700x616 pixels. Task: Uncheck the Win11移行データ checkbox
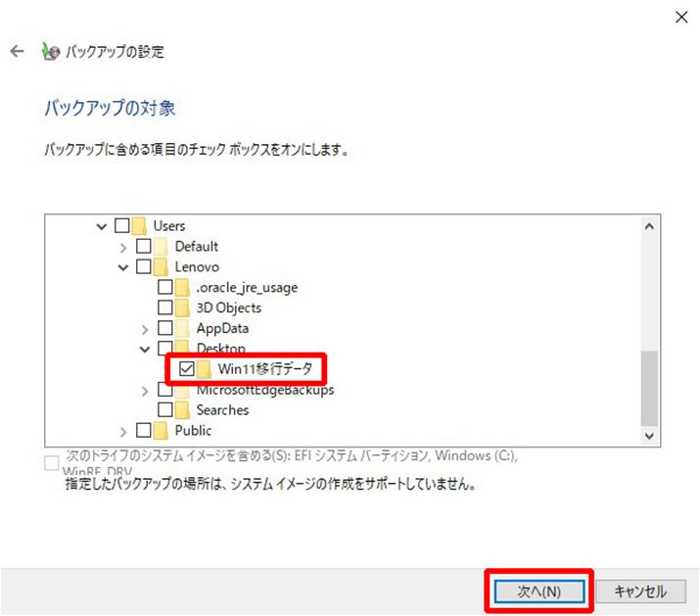coord(187,369)
